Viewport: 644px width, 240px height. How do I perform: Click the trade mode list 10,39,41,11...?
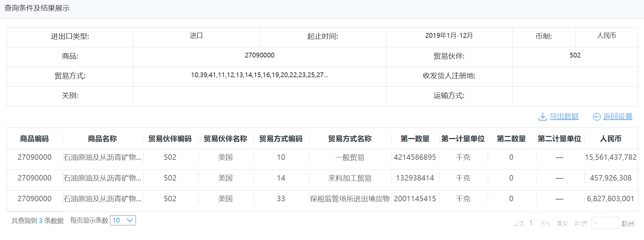260,75
